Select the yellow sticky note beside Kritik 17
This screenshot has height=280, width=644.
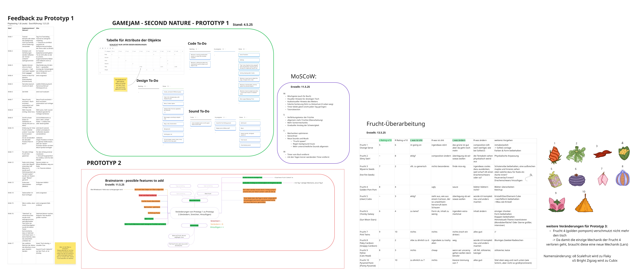[x=65, y=253]
